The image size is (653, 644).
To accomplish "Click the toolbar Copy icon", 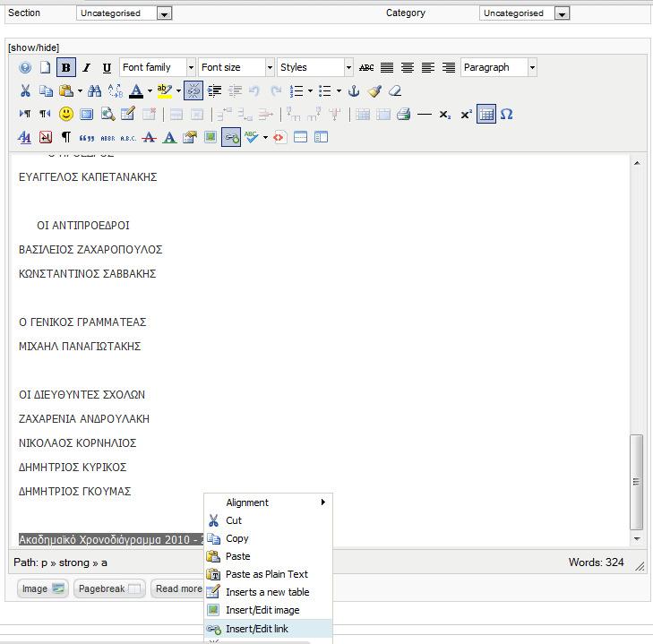I will pos(46,90).
